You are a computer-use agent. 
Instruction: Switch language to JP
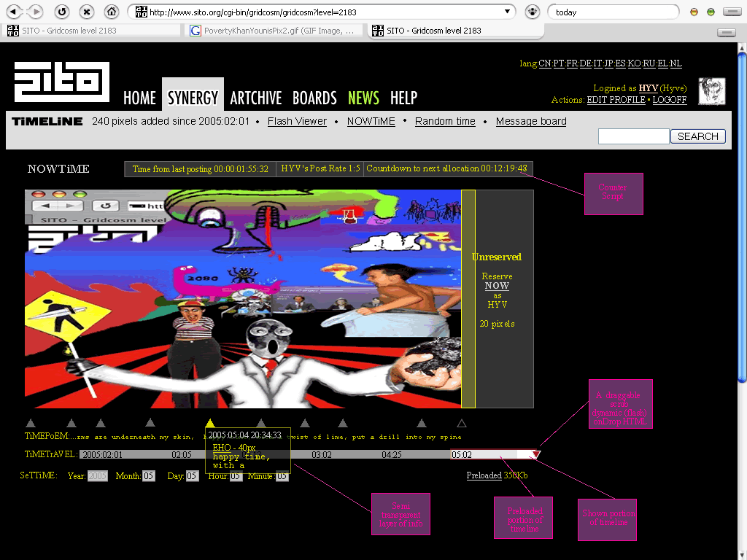pos(608,63)
